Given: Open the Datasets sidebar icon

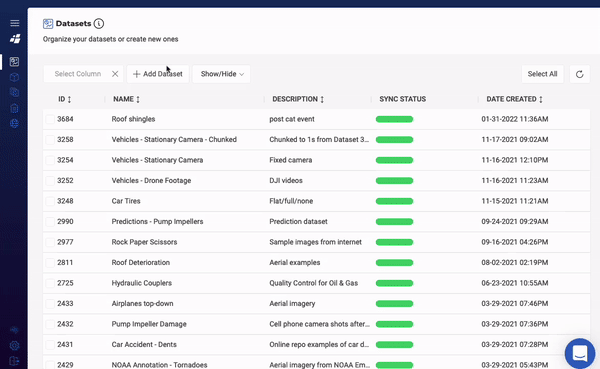Looking at the screenshot, I should tap(14, 62).
